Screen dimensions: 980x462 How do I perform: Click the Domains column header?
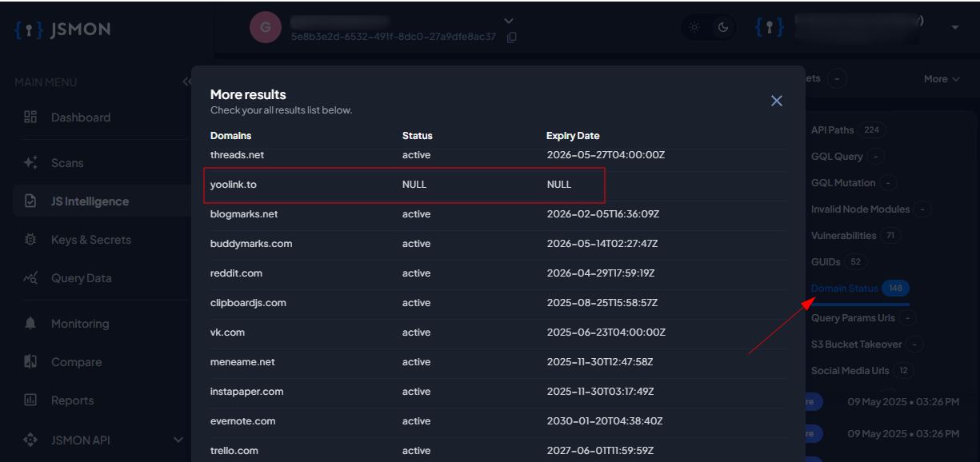[x=230, y=136]
